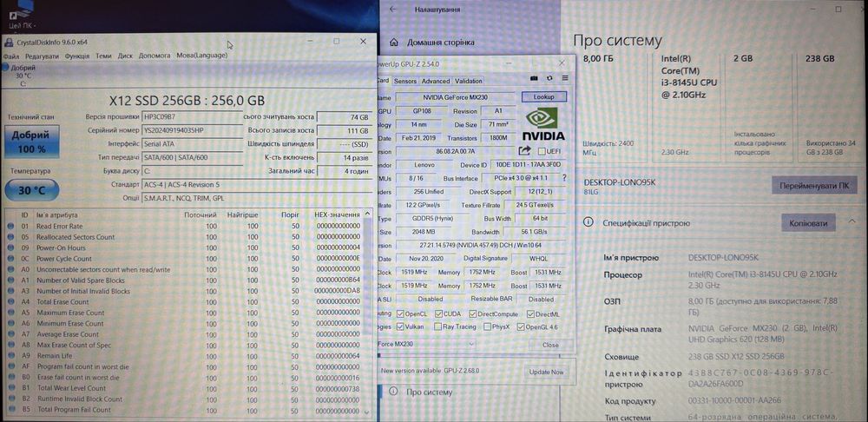The height and width of the screenshot is (422, 868).
Task: Open the GPU-Z hamburger menu icon
Action: tap(565, 79)
